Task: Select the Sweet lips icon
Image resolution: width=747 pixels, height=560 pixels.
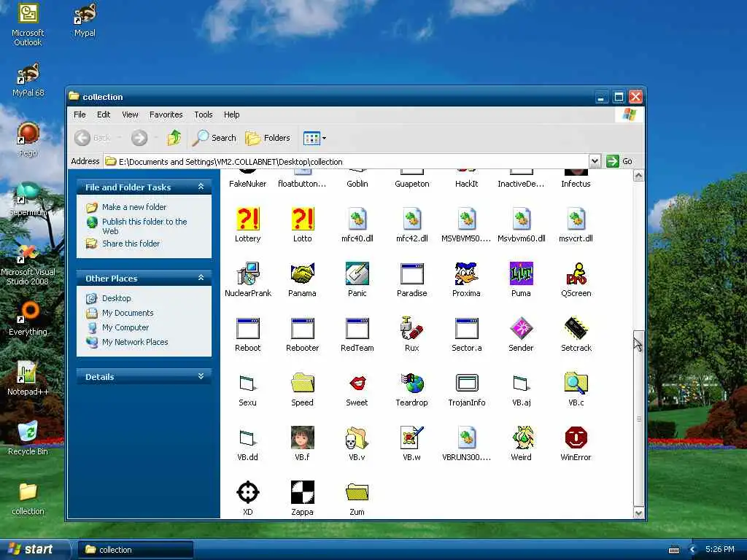Action: click(x=357, y=384)
